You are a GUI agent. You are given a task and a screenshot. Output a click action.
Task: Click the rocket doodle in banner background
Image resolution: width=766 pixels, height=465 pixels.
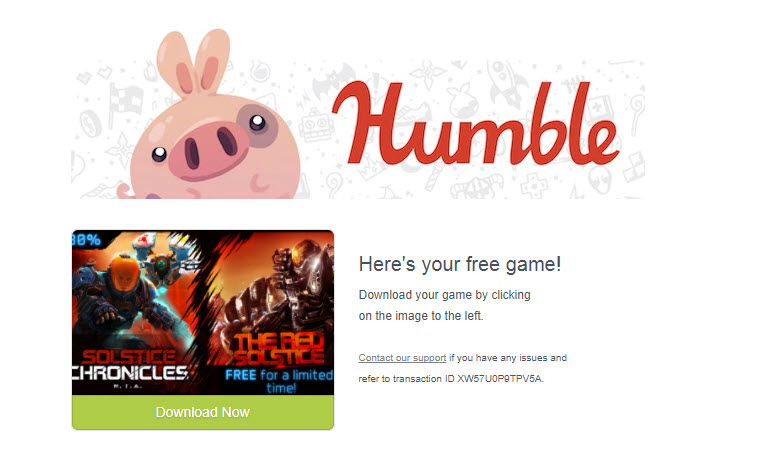pos(503,84)
